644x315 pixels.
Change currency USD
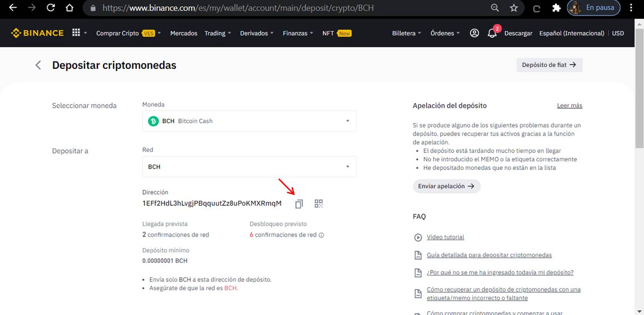click(x=618, y=33)
